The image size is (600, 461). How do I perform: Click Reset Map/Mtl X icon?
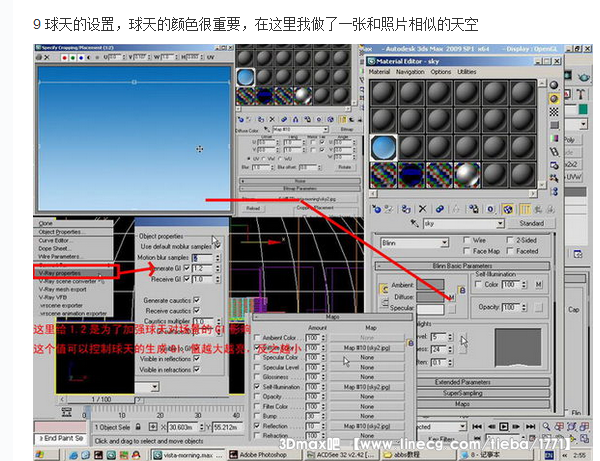click(422, 209)
